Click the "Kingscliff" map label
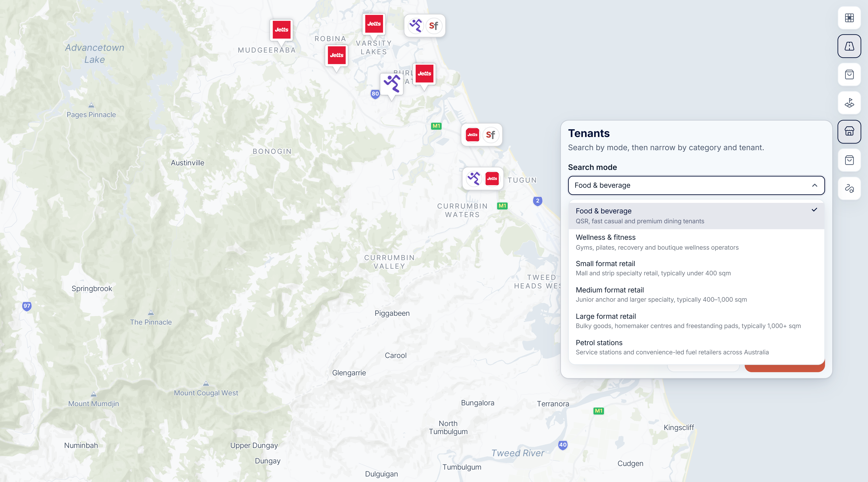 679,427
